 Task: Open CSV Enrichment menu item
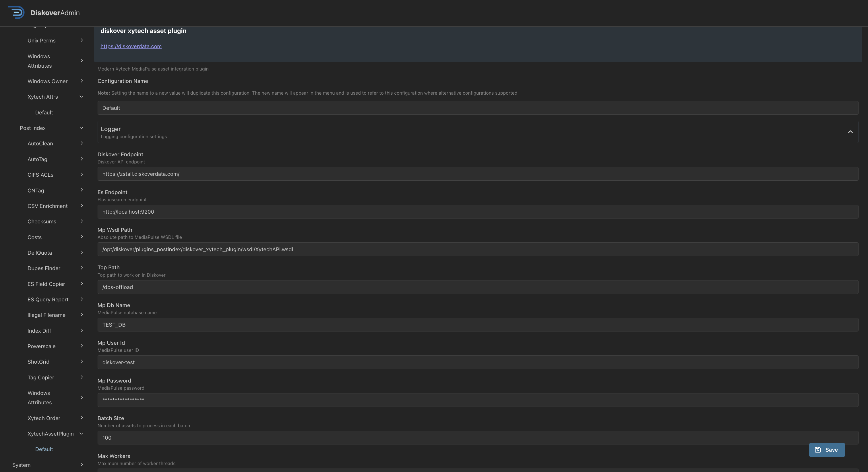pos(55,206)
